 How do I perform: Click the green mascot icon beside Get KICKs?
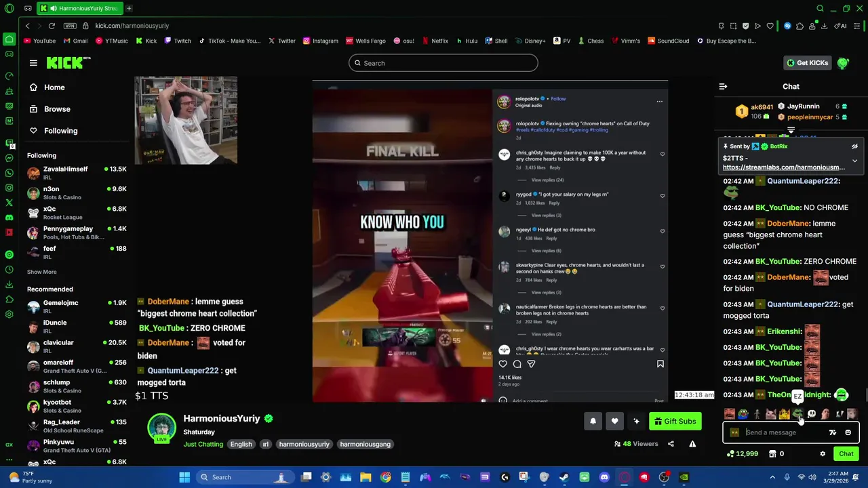[843, 63]
